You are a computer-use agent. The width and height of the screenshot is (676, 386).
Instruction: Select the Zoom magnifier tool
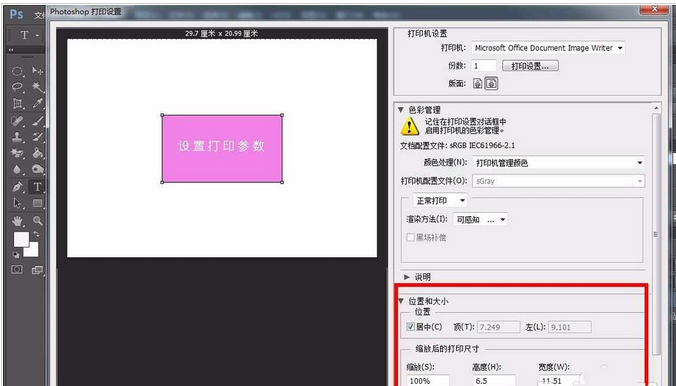(38, 221)
